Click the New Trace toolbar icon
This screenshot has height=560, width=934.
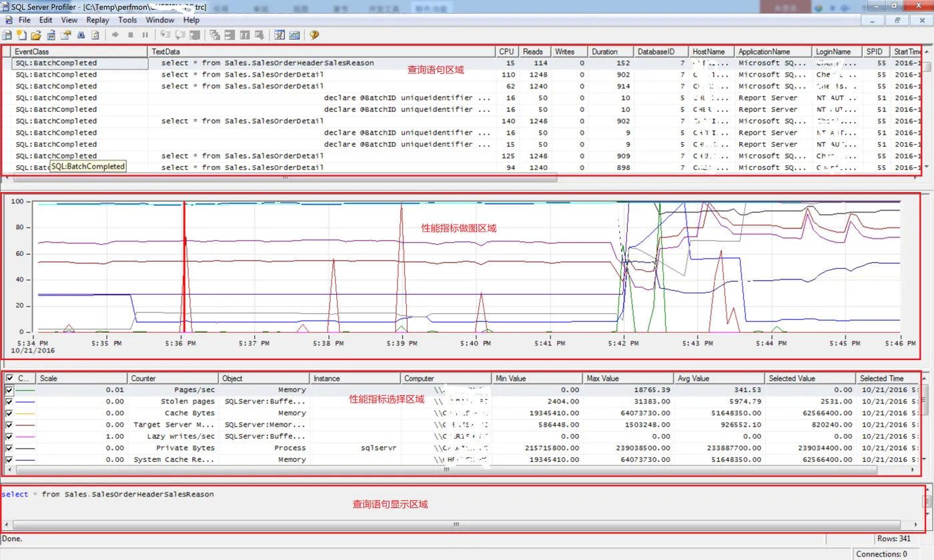pyautogui.click(x=7, y=35)
